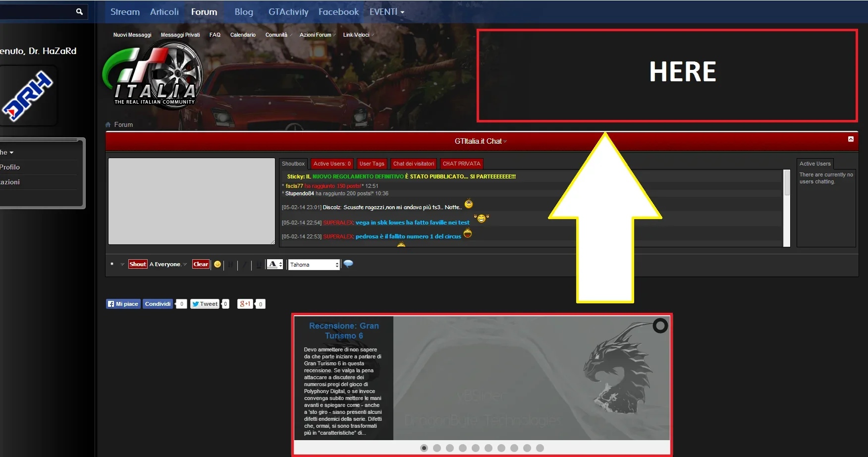The image size is (868, 457).
Task: Select the Active Users side panel tab
Action: coord(815,164)
